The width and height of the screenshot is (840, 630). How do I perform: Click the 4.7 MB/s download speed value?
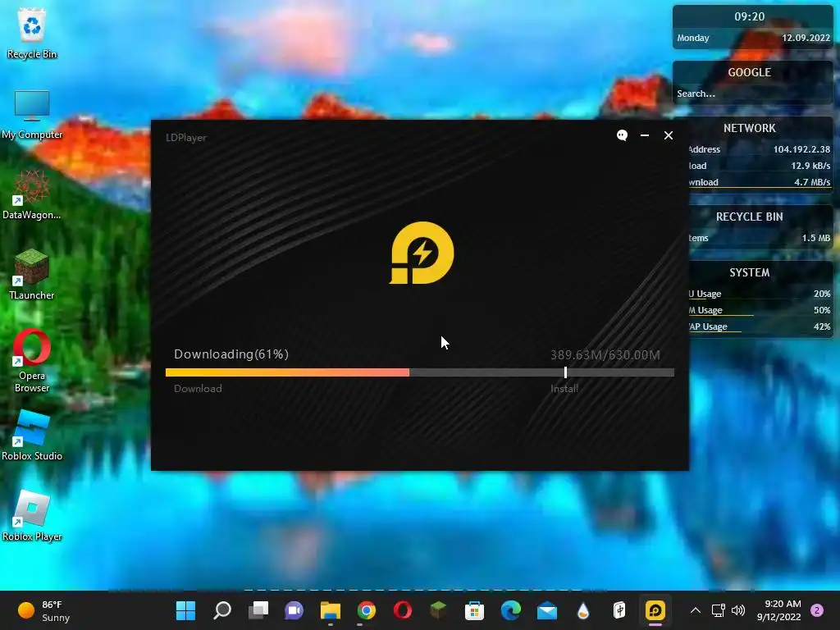(x=812, y=182)
